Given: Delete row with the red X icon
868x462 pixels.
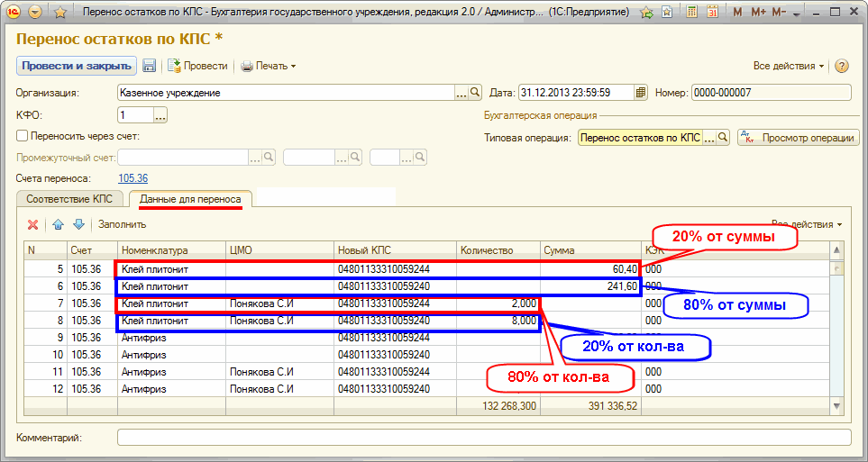Looking at the screenshot, I should click(x=33, y=224).
